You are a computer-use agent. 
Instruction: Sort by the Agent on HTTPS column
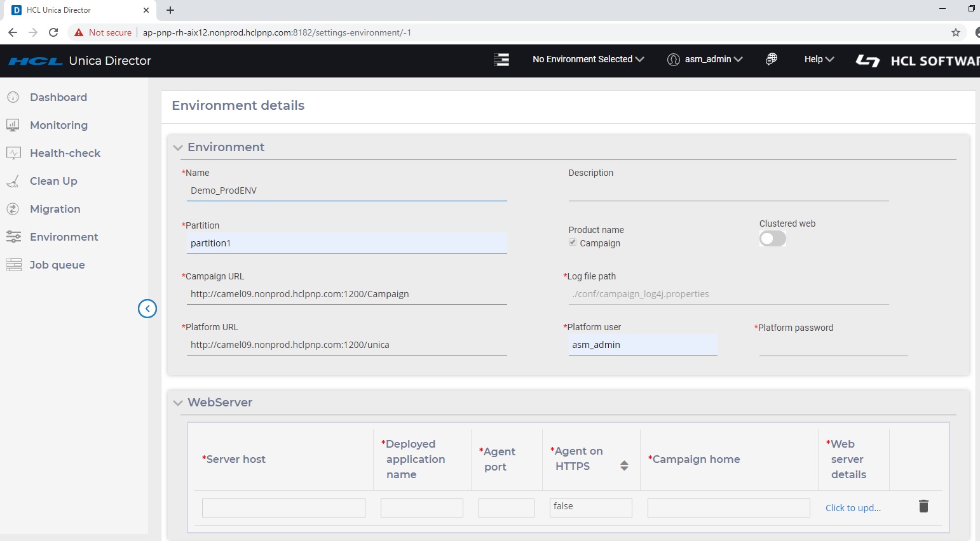(x=624, y=465)
